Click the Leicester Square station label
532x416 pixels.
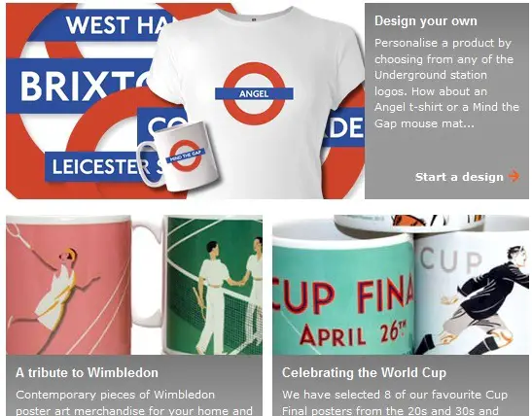click(x=103, y=167)
